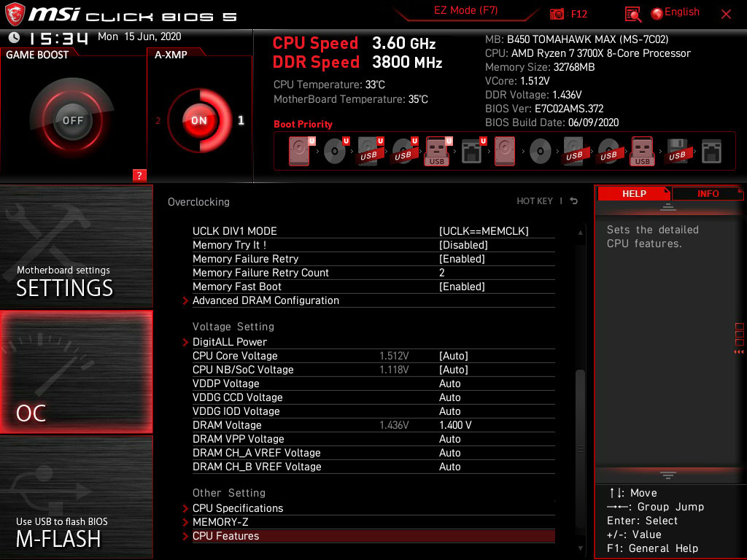Click the favorites search icon in the top bar
Image resolution: width=747 pixels, height=560 pixels.
[632, 15]
